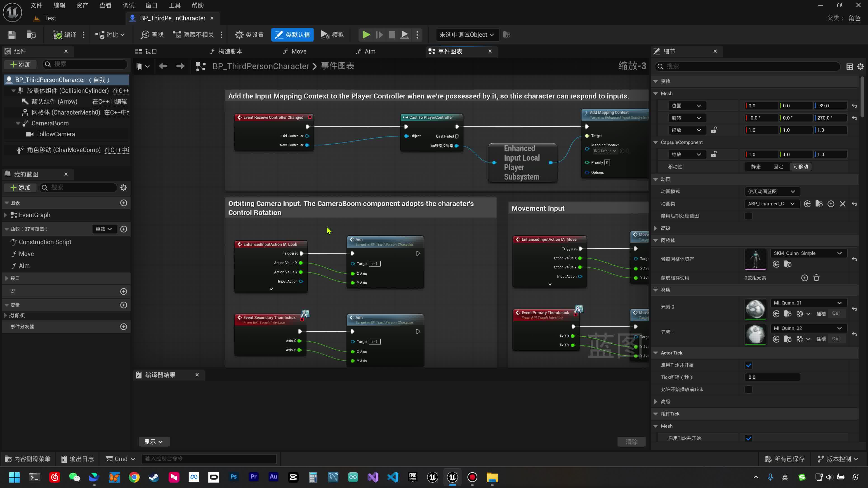Viewport: 868px width, 488px height.
Task: Open the MI_Quinn_02 material dropdown
Action: [809, 328]
